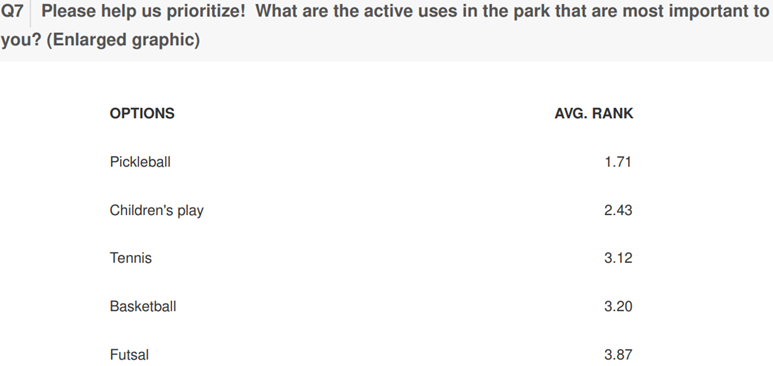Click the OPTIONS column header
Image resolution: width=773 pixels, height=366 pixels.
(142, 113)
